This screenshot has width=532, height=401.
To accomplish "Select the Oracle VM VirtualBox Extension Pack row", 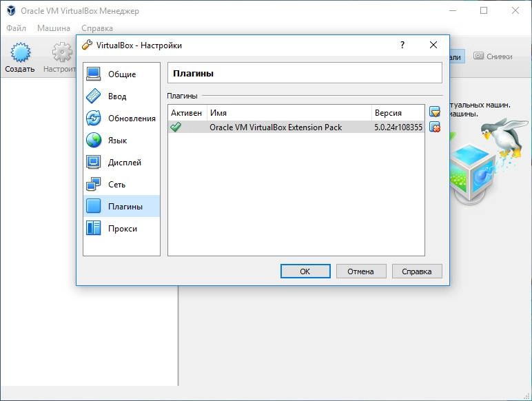I will click(296, 127).
